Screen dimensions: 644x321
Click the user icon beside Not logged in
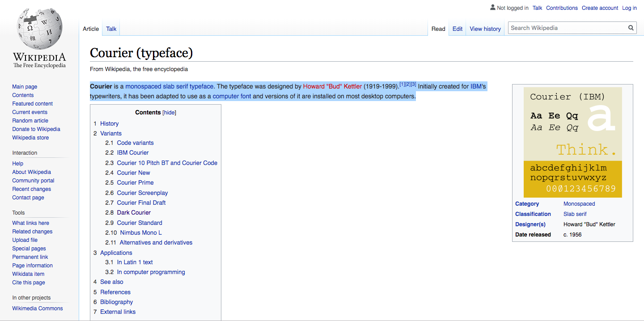(x=493, y=8)
